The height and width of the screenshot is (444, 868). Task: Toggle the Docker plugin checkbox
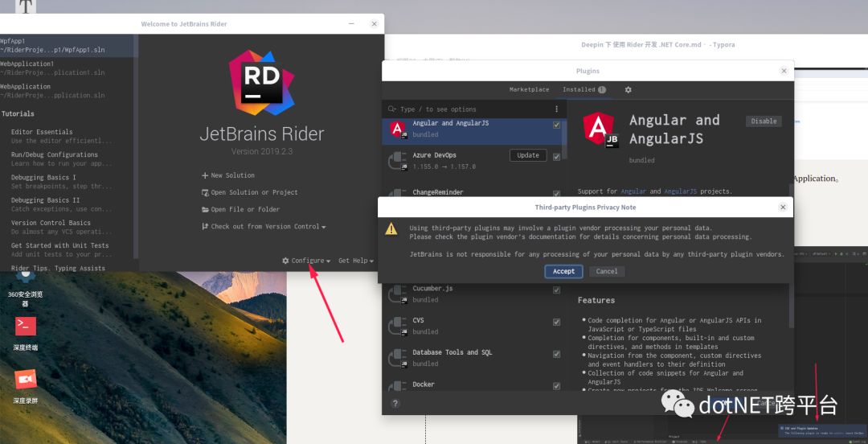click(x=556, y=386)
